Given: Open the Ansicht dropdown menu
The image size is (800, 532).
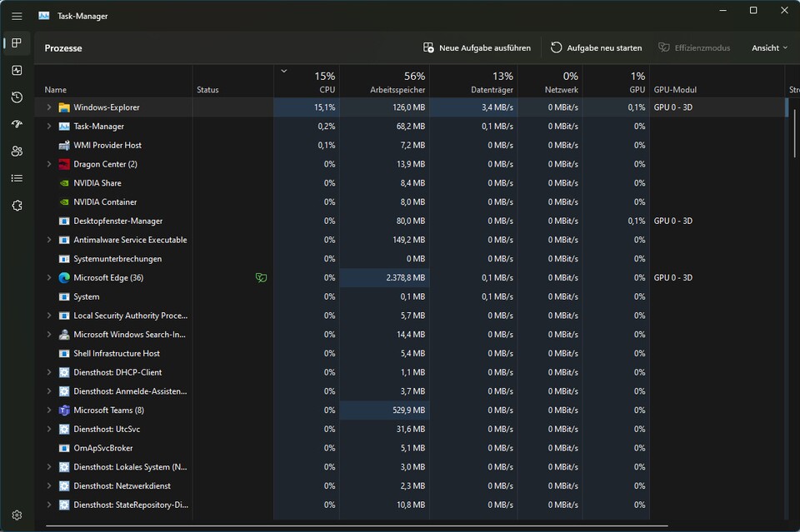Looking at the screenshot, I should [x=769, y=48].
